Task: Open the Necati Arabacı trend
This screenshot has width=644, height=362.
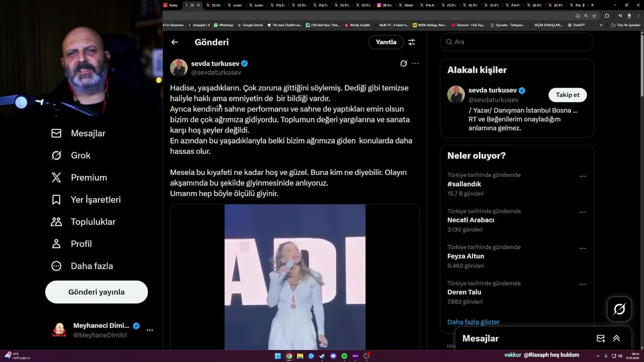Action: [x=470, y=220]
